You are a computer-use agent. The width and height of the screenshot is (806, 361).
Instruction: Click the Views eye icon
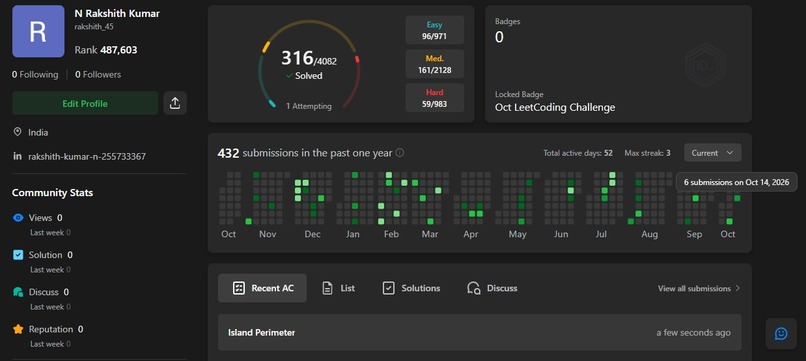point(18,218)
